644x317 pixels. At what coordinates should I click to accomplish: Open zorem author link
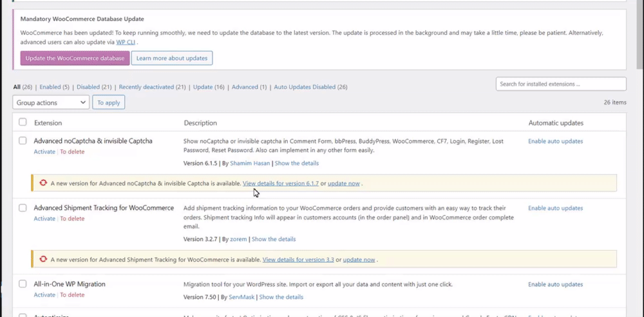pos(238,239)
